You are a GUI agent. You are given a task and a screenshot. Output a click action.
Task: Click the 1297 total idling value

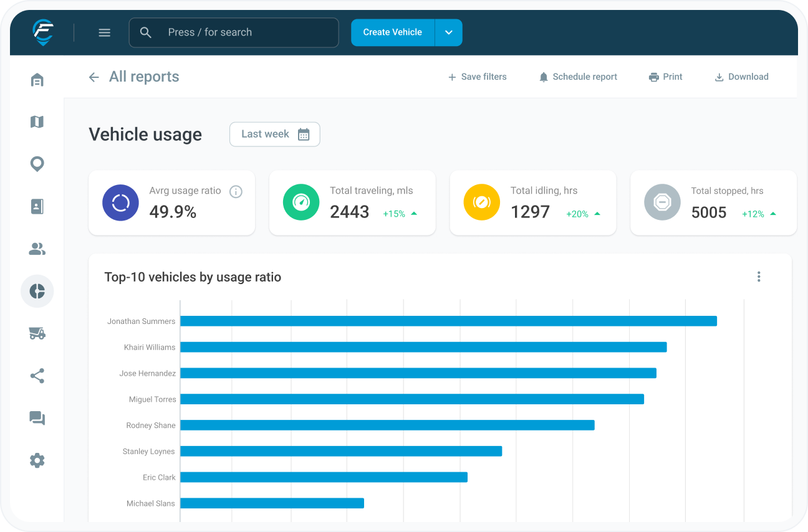(530, 212)
